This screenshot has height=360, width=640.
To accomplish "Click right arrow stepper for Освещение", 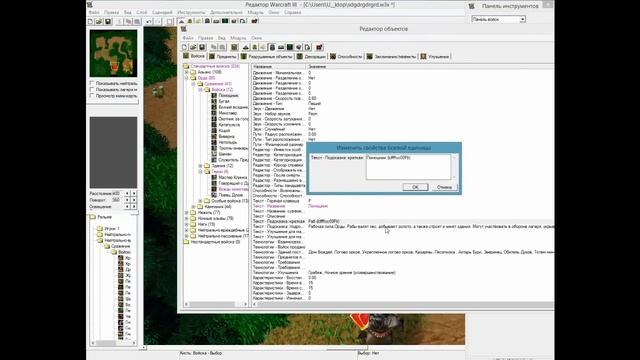I will coord(134,207).
